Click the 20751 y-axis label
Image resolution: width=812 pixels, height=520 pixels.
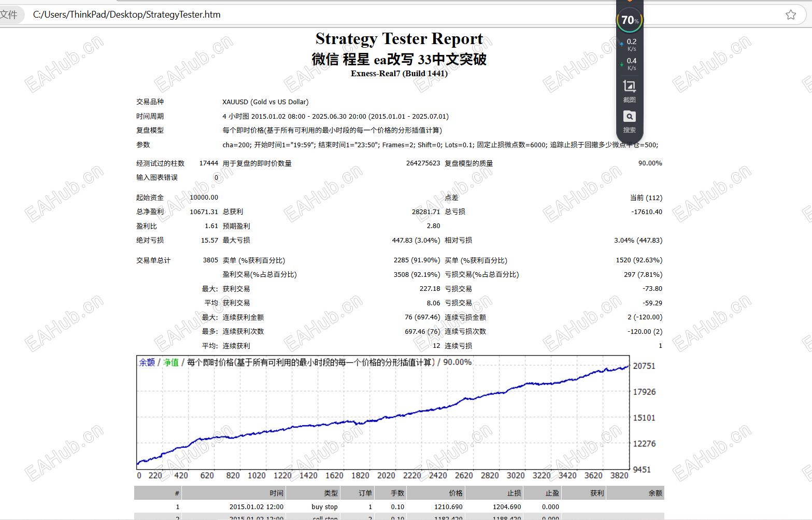(x=644, y=366)
